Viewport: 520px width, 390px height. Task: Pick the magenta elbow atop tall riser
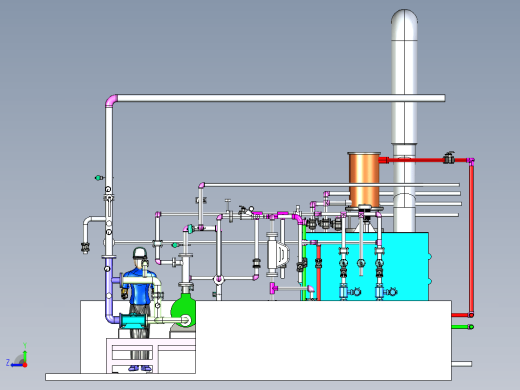click(x=111, y=100)
